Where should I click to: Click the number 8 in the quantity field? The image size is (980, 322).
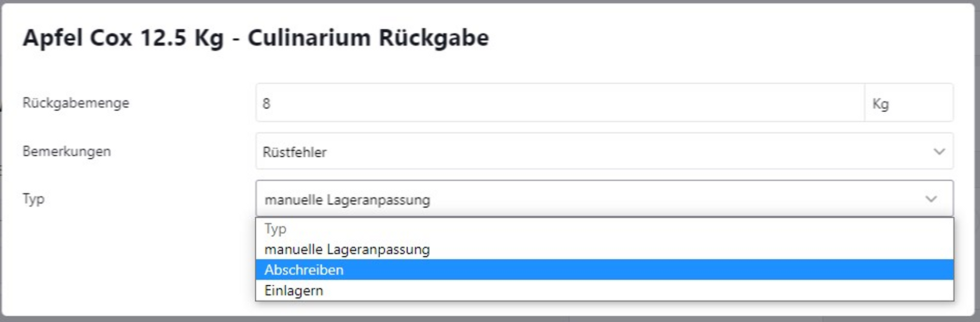(267, 103)
